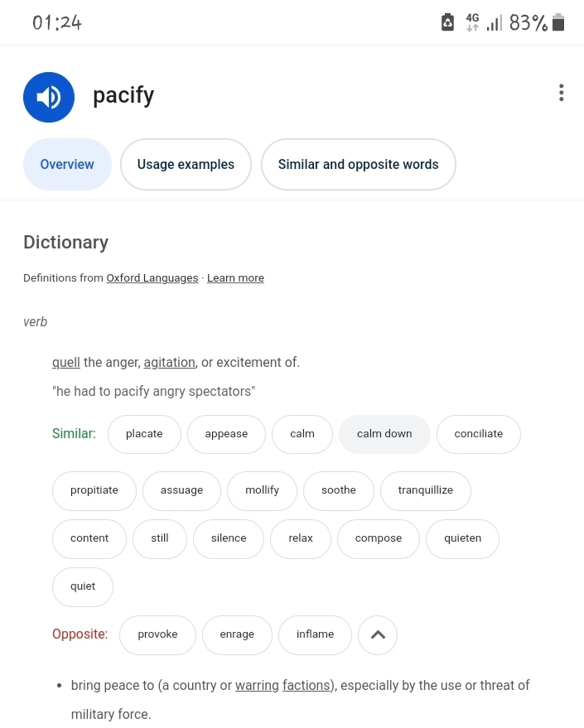Tap the battery icon in status bar

pyautogui.click(x=558, y=22)
